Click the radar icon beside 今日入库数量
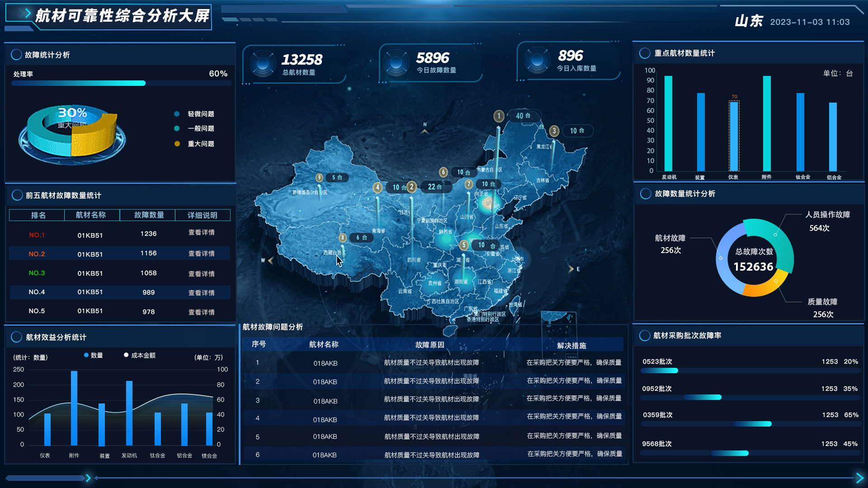Viewport: 868px width, 488px height. point(537,60)
